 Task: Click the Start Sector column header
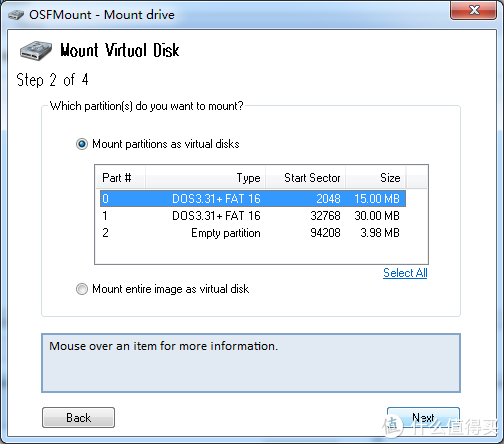click(305, 178)
